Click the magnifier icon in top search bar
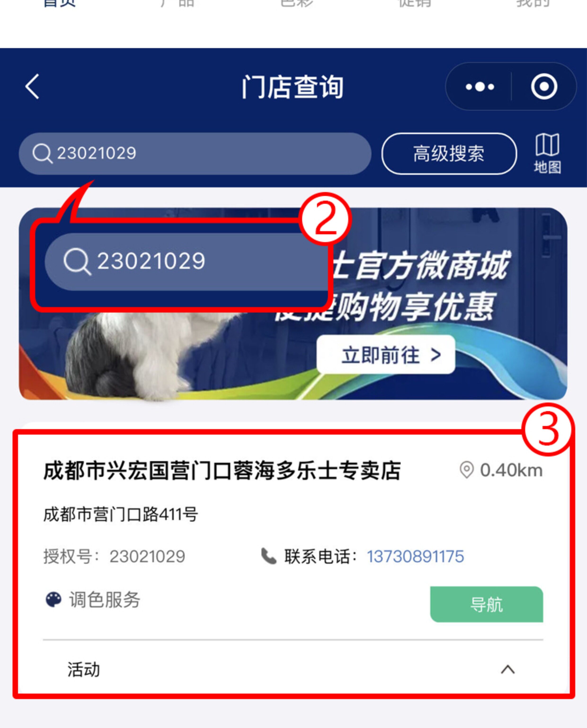 tap(42, 154)
